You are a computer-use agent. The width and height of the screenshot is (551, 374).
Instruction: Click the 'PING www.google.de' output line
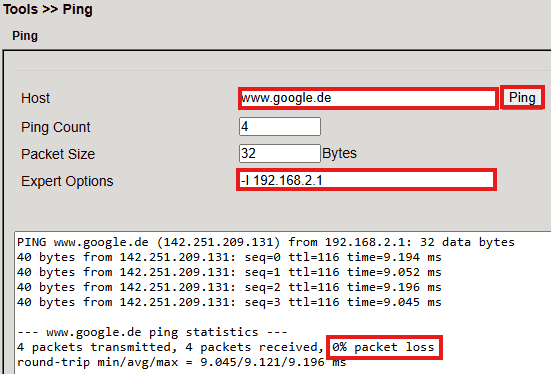pos(266,242)
